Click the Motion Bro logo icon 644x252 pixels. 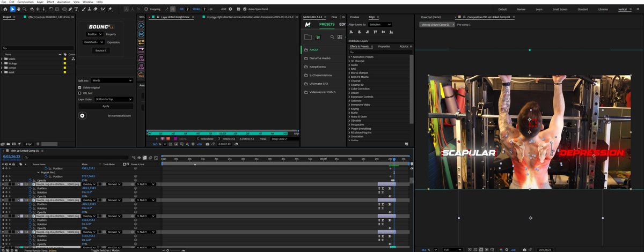coord(309,25)
